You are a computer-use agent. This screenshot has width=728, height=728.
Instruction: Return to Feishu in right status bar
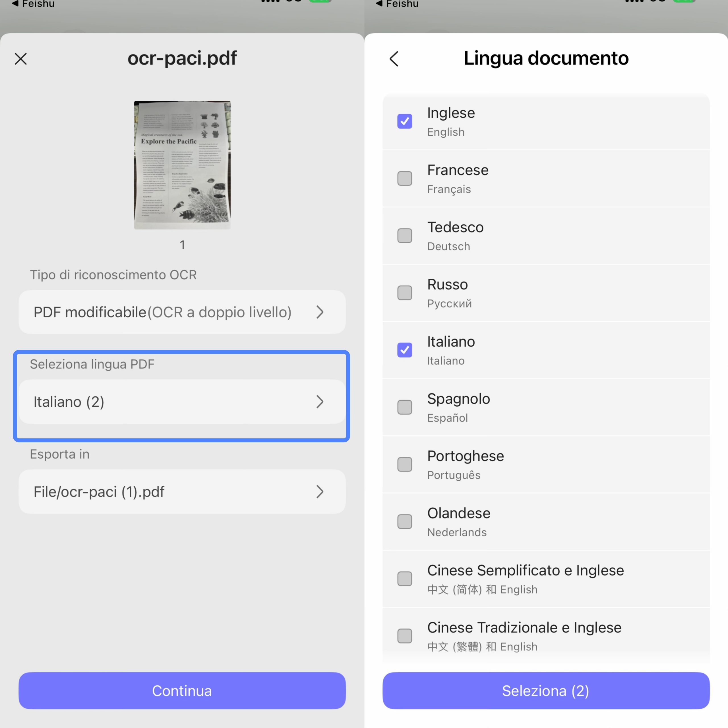coord(397,4)
